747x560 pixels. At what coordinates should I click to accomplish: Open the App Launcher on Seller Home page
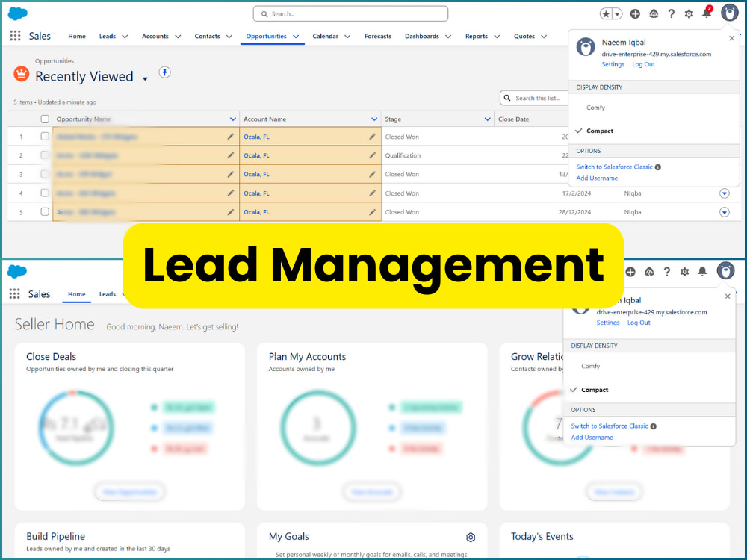coord(15,293)
